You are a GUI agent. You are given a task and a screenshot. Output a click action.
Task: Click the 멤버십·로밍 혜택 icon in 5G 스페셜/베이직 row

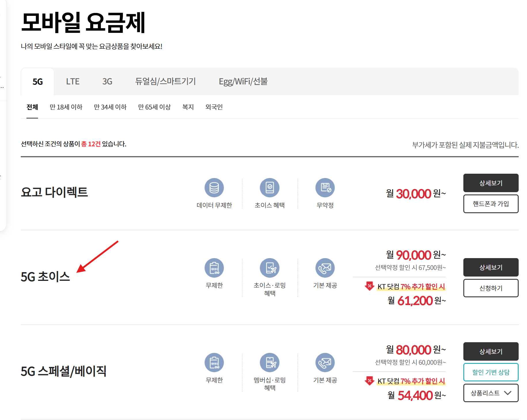point(270,362)
